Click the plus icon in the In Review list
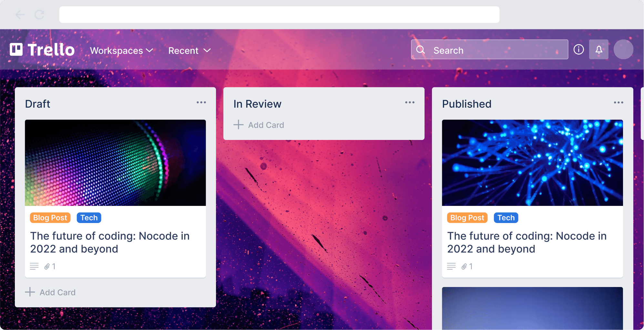 click(x=239, y=124)
